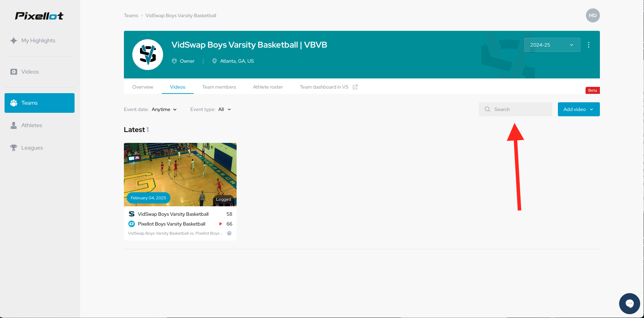Image resolution: width=644 pixels, height=318 pixels.
Task: Click the VidSwap team logo
Action: pyautogui.click(x=148, y=55)
